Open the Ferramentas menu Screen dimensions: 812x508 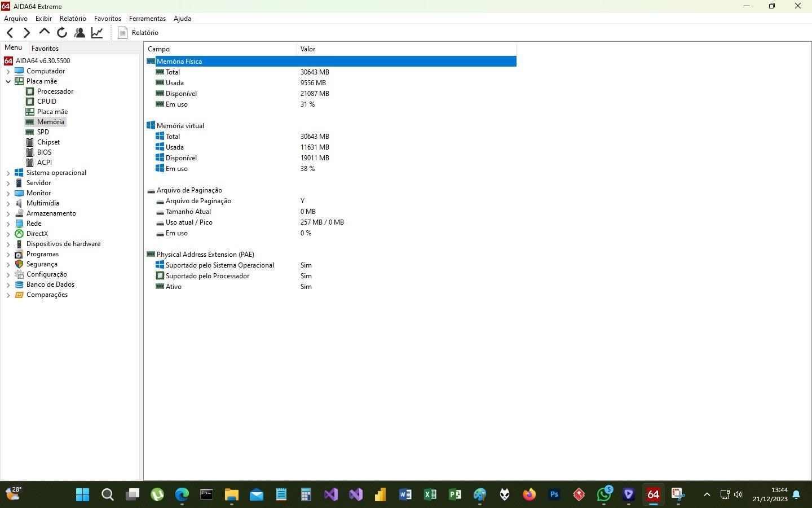coord(147,19)
